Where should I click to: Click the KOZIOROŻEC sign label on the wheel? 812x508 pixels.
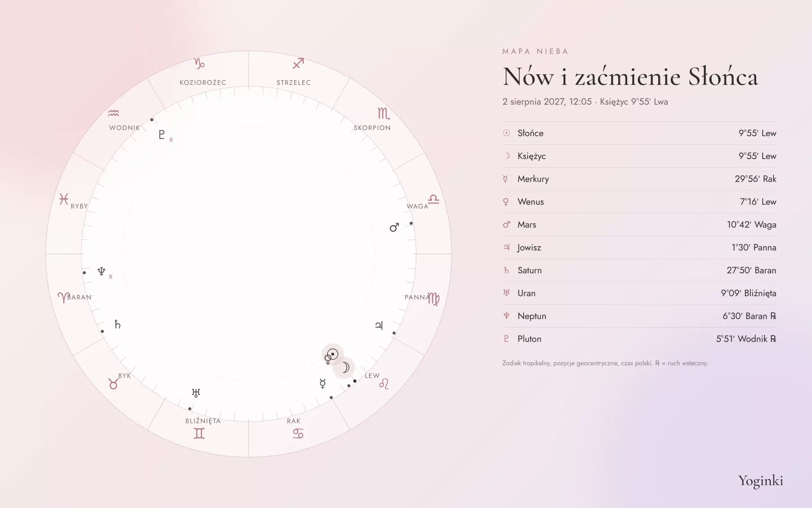[x=203, y=82]
